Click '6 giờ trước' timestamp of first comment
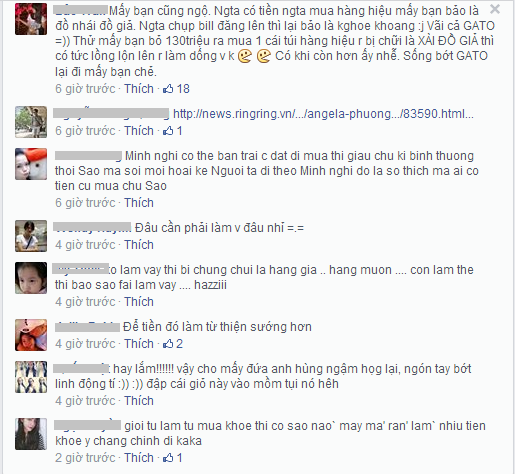 pos(85,89)
